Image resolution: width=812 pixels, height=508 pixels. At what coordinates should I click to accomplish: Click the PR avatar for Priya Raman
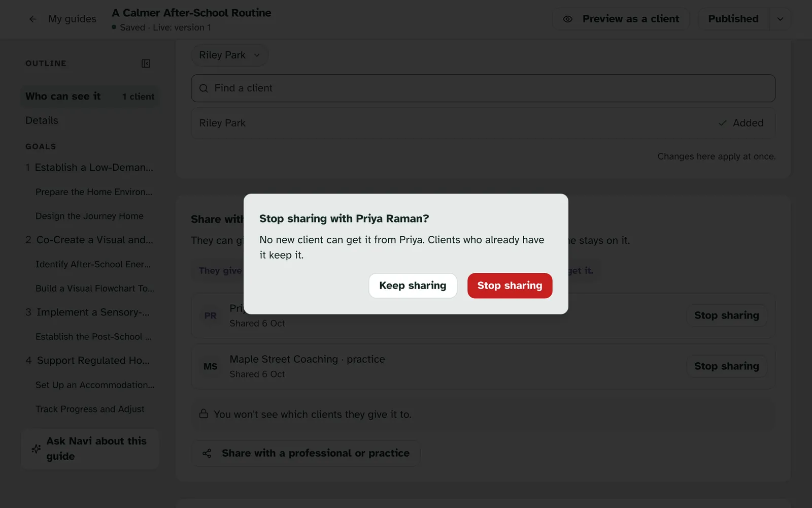(x=211, y=315)
